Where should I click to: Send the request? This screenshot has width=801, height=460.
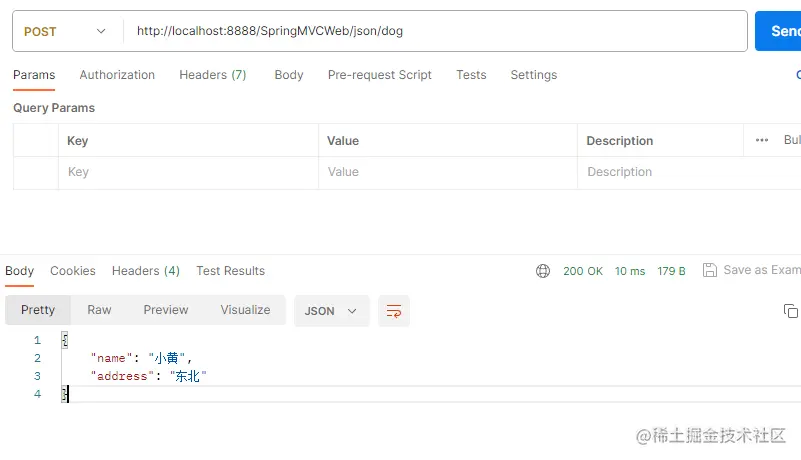pos(778,31)
